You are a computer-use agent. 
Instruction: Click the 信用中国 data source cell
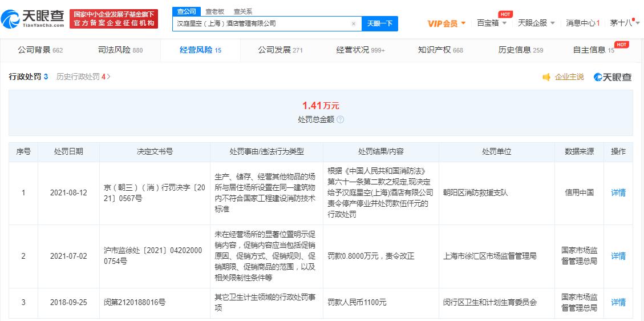coord(579,192)
